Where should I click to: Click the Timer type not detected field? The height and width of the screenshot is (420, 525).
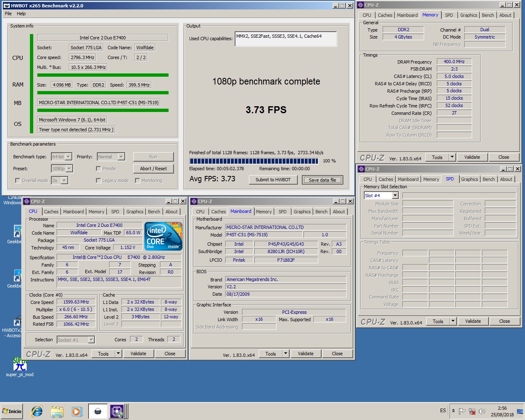(76, 130)
